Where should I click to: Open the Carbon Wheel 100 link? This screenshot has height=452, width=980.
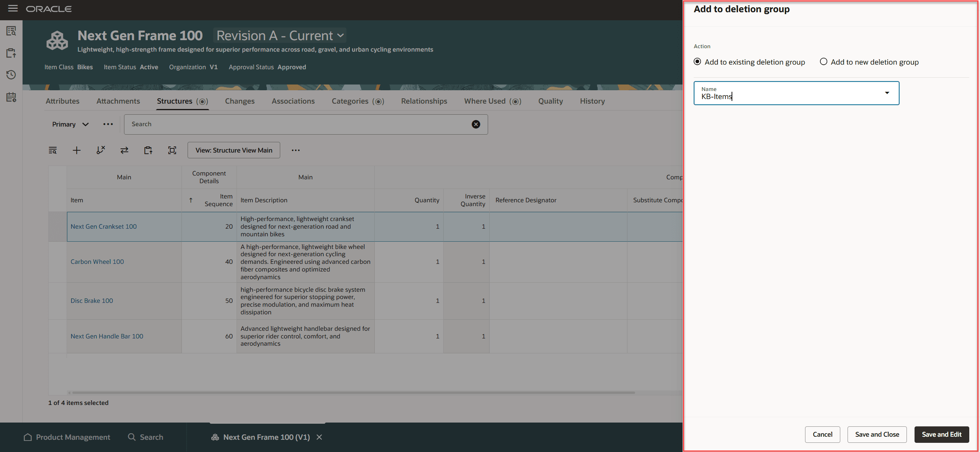(97, 262)
